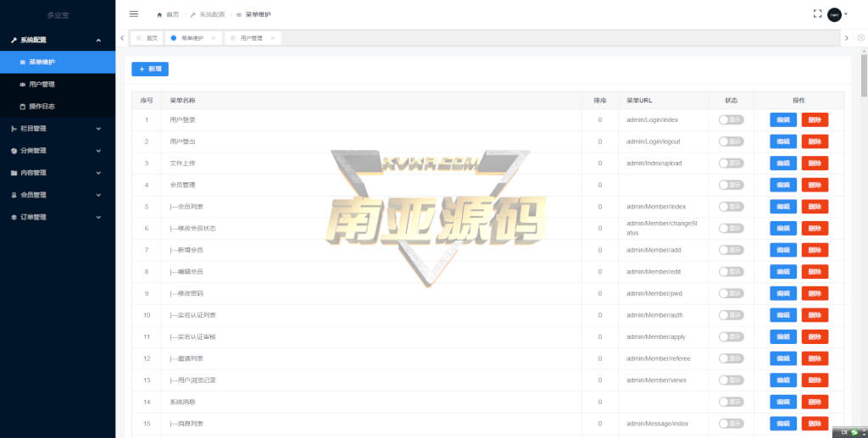Toggle the 显示 switch for 用户登出
This screenshot has height=438, width=868.
point(731,141)
